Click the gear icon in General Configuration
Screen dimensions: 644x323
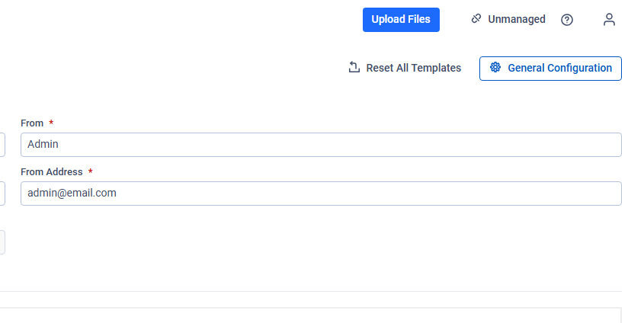coord(495,68)
